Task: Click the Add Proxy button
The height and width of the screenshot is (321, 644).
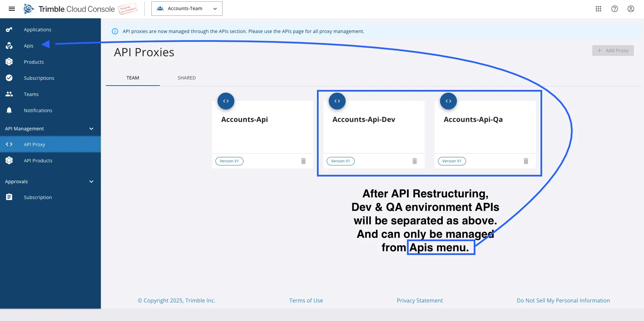Action: pyautogui.click(x=613, y=51)
